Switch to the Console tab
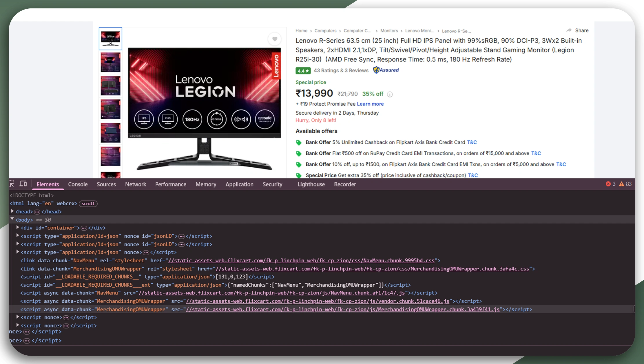 click(78, 184)
